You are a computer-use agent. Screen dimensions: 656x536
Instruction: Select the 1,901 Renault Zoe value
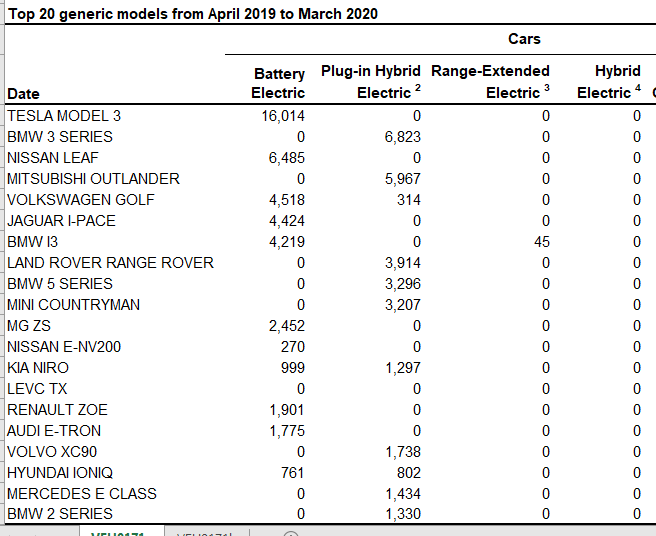point(287,410)
